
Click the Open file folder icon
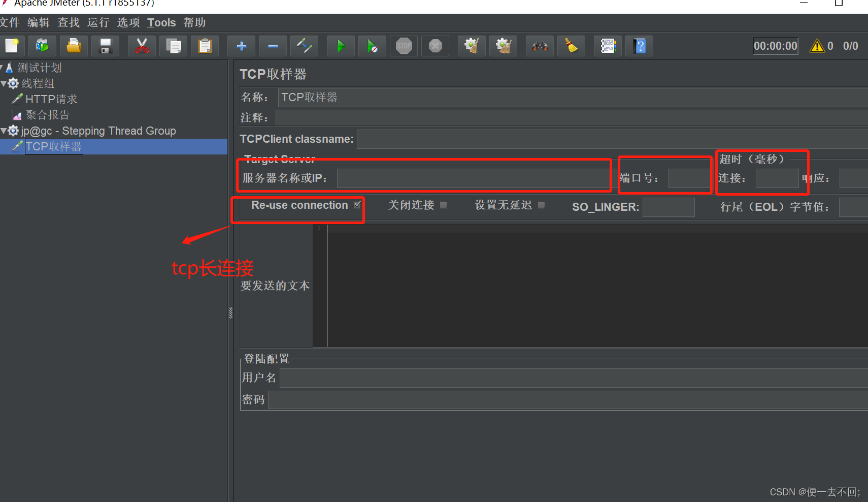pyautogui.click(x=74, y=46)
